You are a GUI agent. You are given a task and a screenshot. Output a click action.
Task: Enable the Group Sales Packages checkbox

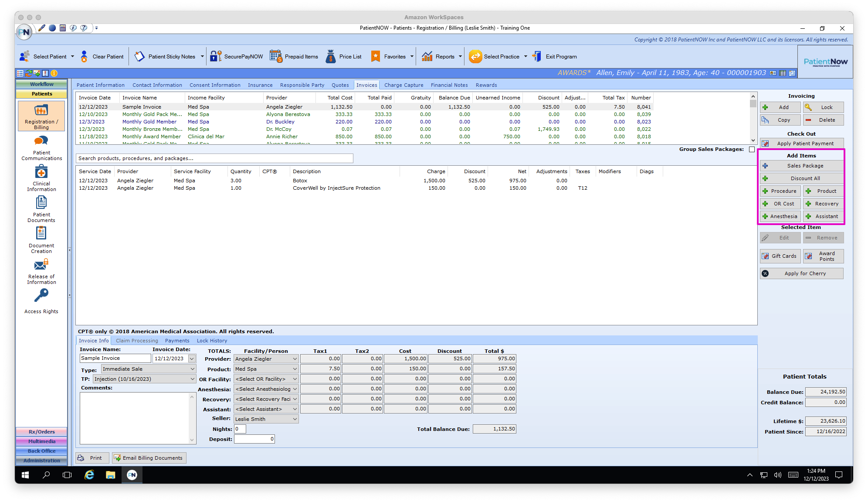click(x=752, y=149)
